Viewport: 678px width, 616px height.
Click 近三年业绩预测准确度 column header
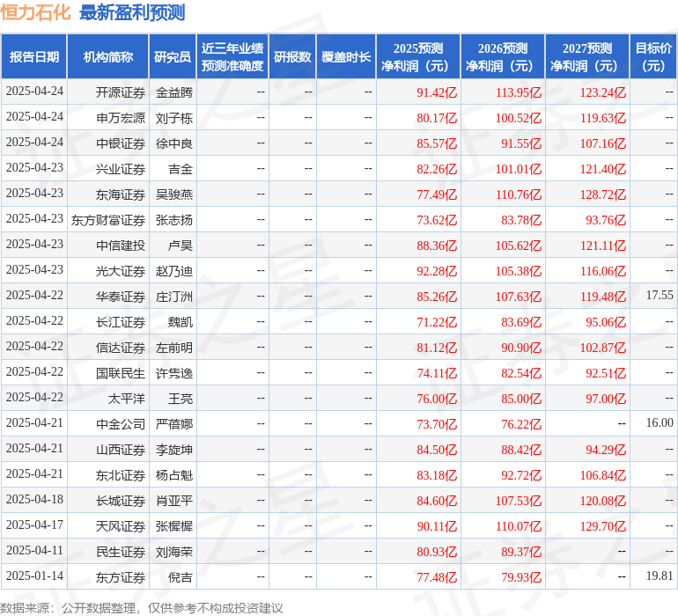tap(232, 57)
